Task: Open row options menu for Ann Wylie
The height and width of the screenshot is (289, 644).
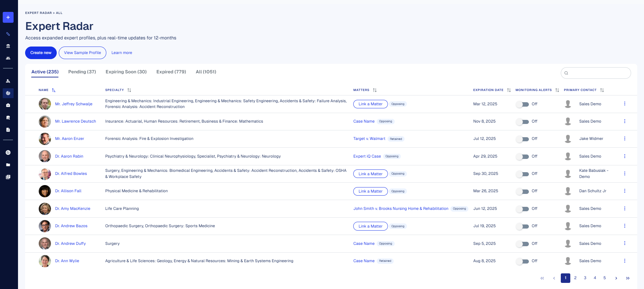Action: 624,261
